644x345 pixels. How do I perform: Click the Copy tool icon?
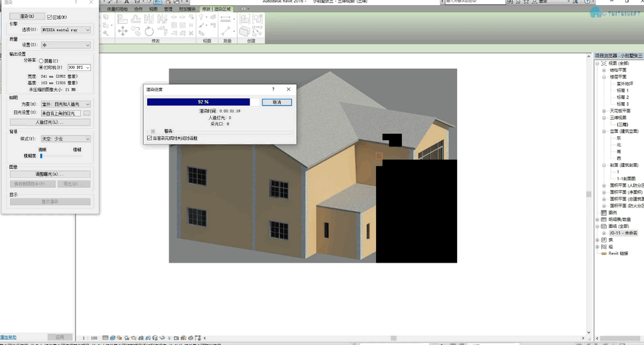point(136,31)
